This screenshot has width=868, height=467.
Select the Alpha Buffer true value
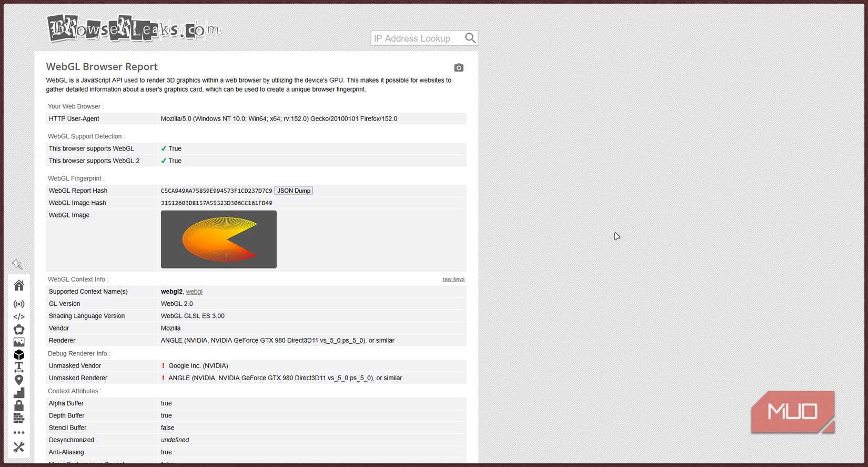coord(166,403)
